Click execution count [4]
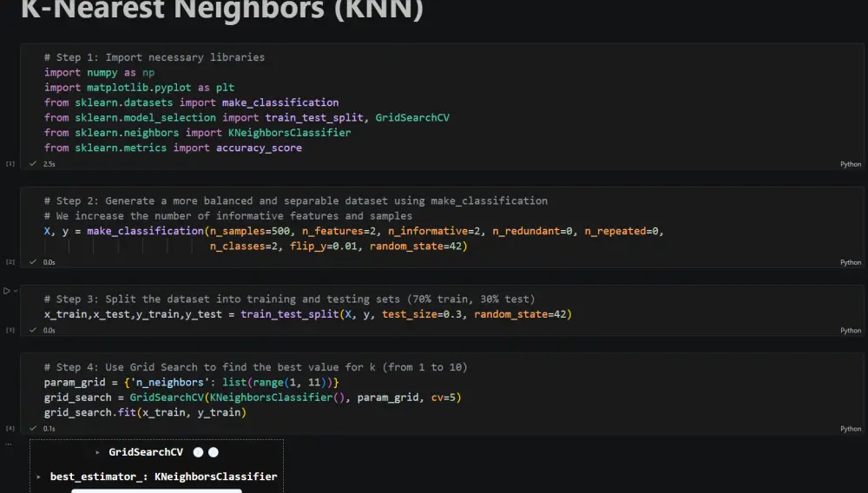Screen dimensions: 868x493 click(10, 428)
